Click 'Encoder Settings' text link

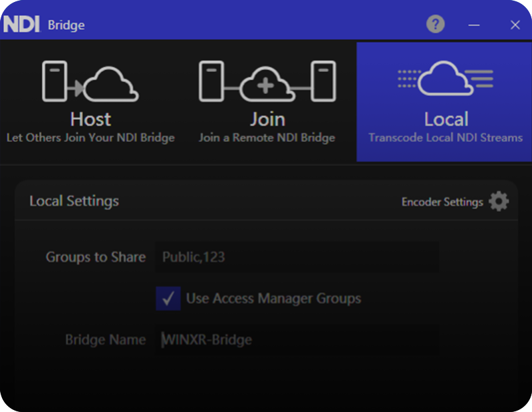[442, 202]
